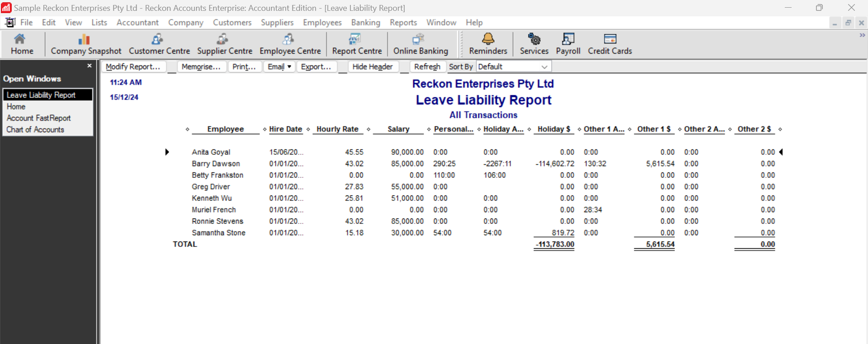868x344 pixels.
Task: Select employee Barry Dawson
Action: [x=216, y=164]
